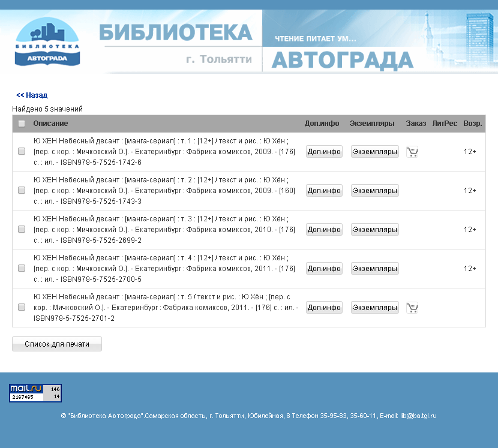
Task: Mark the checkbox for volume 4 row
Action: [x=22, y=269]
